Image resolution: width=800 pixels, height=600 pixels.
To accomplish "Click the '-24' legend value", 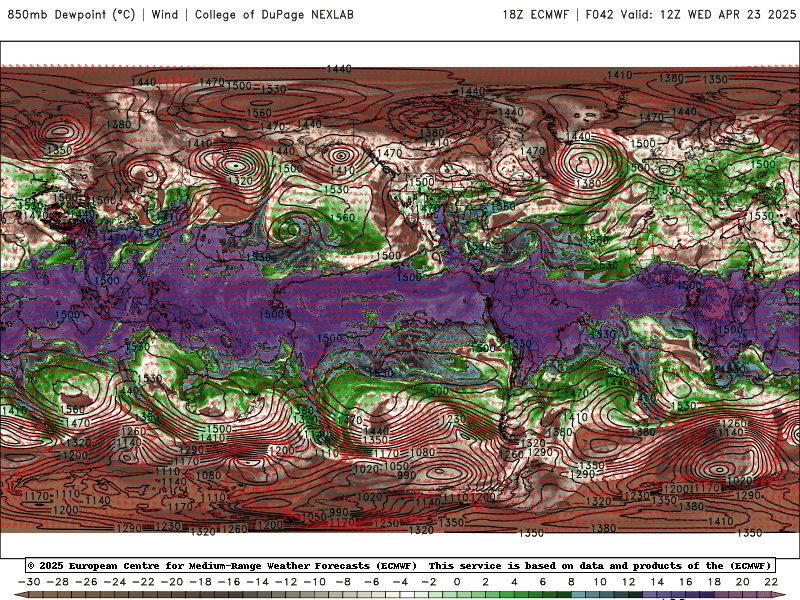I will click(x=114, y=582).
